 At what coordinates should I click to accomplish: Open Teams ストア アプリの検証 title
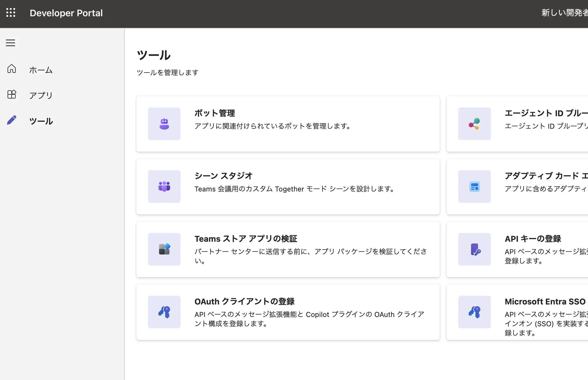246,239
